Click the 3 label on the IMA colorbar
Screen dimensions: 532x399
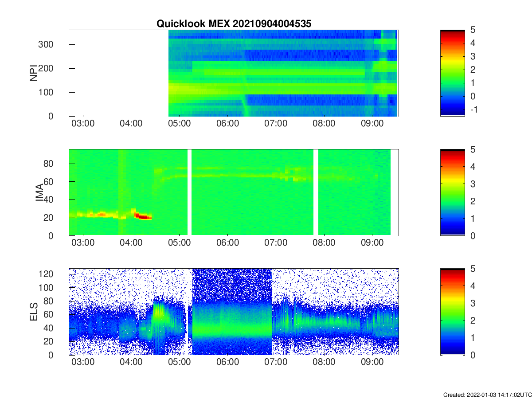coord(472,184)
